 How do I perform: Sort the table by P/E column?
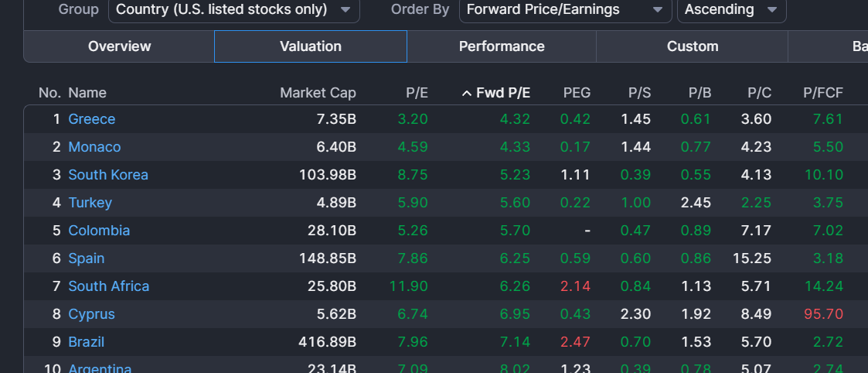[417, 93]
